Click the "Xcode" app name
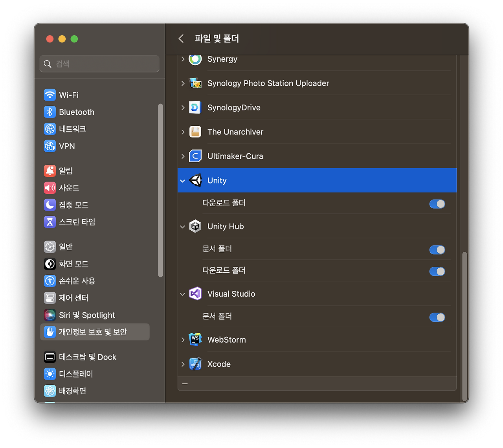This screenshot has height=448, width=503. coord(219,364)
